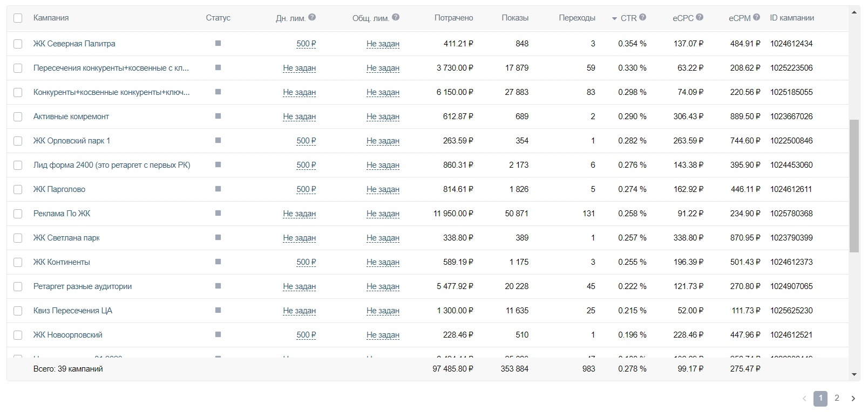The image size is (868, 412).
Task: Edit 500 ₽ daily limit for Лид форма 2400
Action: [306, 165]
